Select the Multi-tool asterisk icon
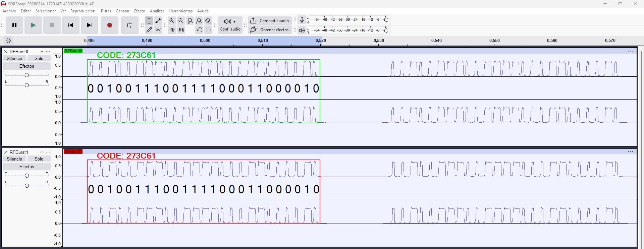Image resolution: width=644 pixels, height=249 pixels. (x=158, y=30)
